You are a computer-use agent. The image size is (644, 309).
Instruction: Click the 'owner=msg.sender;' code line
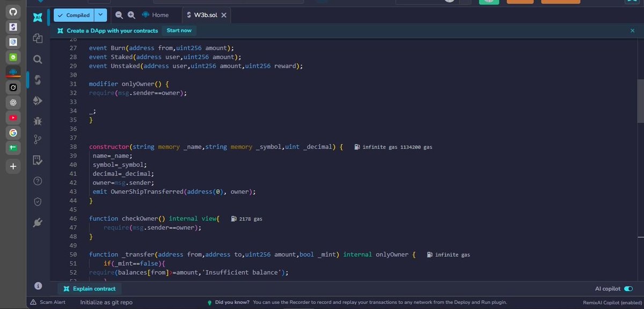pyautogui.click(x=123, y=183)
